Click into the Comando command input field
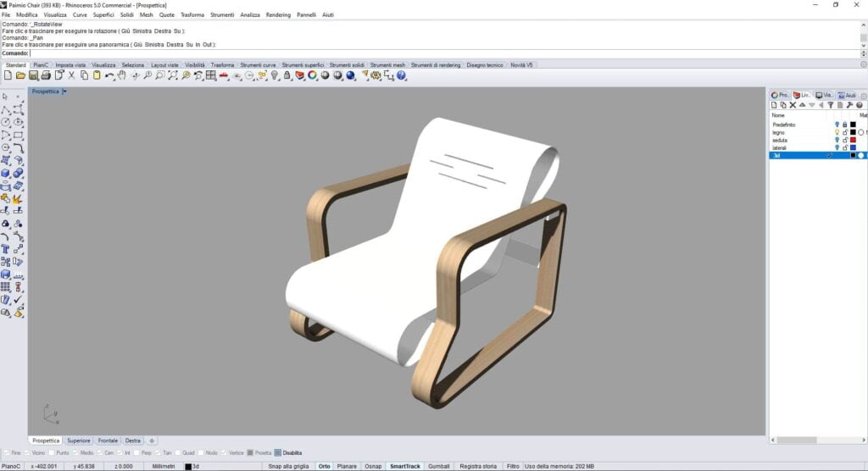This screenshot has height=471, width=868. coord(444,53)
